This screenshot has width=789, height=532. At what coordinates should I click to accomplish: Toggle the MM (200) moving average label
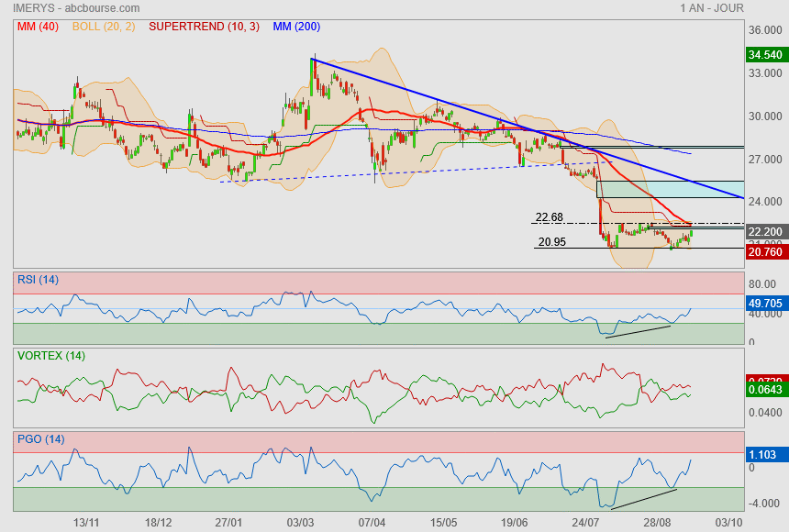[294, 27]
